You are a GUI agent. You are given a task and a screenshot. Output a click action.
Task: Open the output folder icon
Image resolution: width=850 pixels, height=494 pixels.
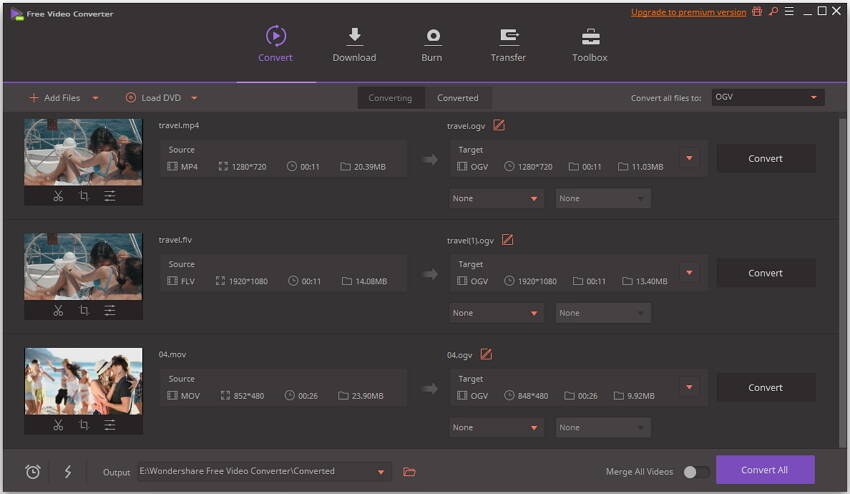pos(409,472)
